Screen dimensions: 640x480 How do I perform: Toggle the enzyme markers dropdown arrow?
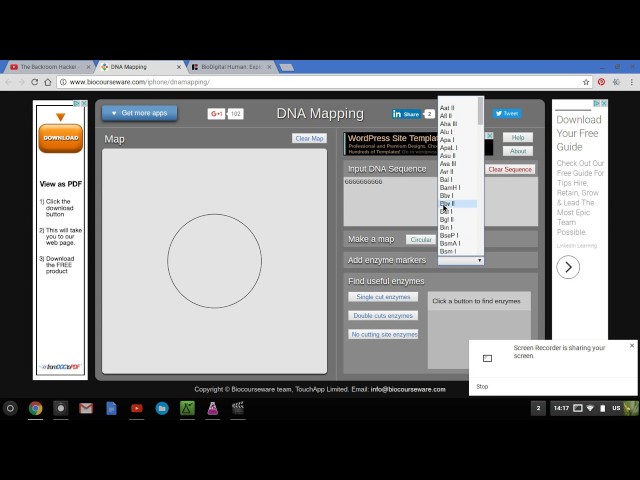pos(480,260)
